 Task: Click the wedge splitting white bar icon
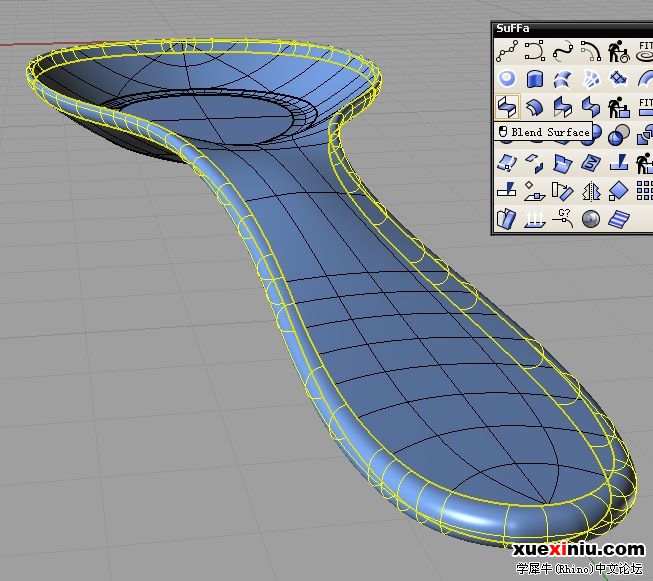tap(507, 191)
